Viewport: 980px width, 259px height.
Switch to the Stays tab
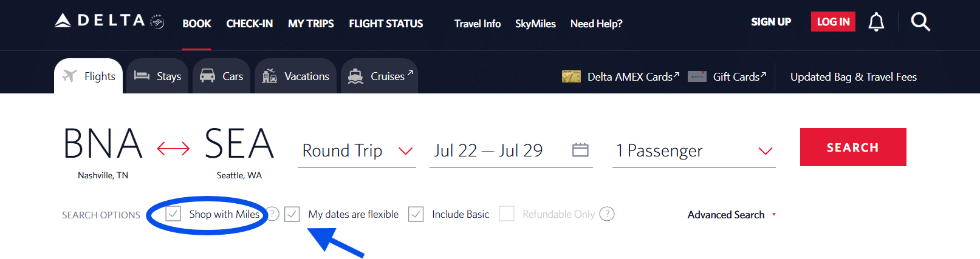coord(158,76)
